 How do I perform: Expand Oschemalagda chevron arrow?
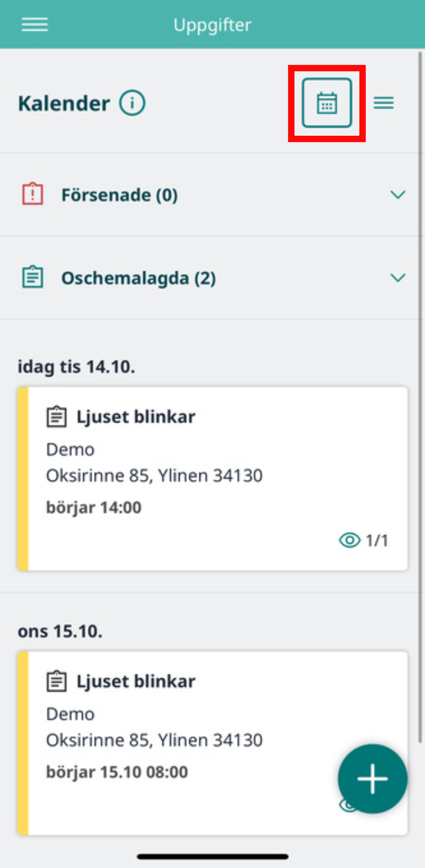[398, 278]
